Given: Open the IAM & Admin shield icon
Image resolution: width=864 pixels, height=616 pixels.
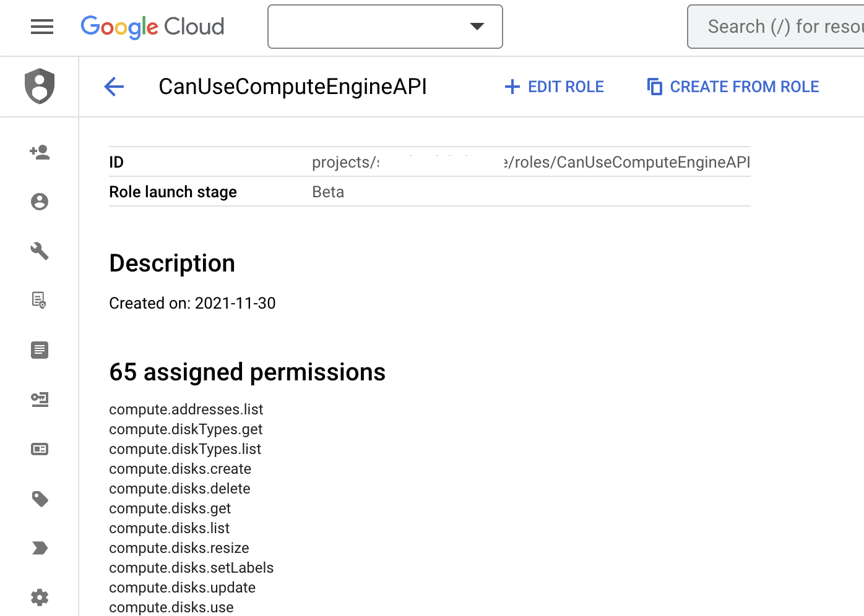Looking at the screenshot, I should pyautogui.click(x=39, y=87).
